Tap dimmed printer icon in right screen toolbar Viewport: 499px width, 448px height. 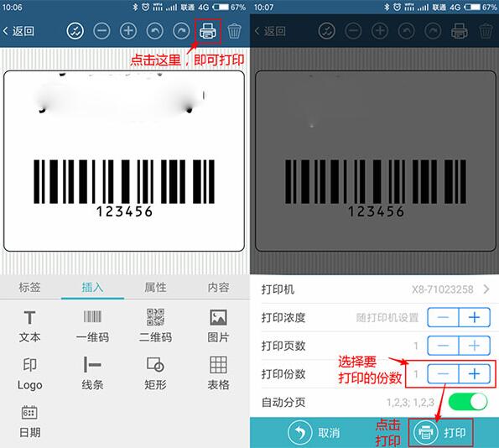click(x=460, y=31)
